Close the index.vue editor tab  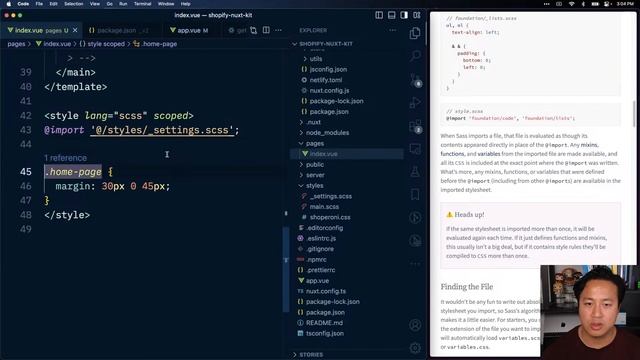(x=75, y=30)
